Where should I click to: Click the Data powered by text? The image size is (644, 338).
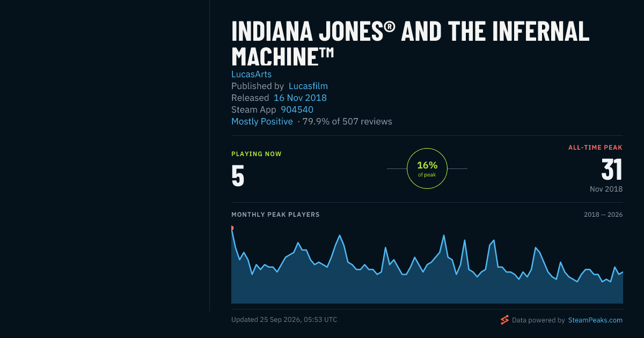coord(538,320)
